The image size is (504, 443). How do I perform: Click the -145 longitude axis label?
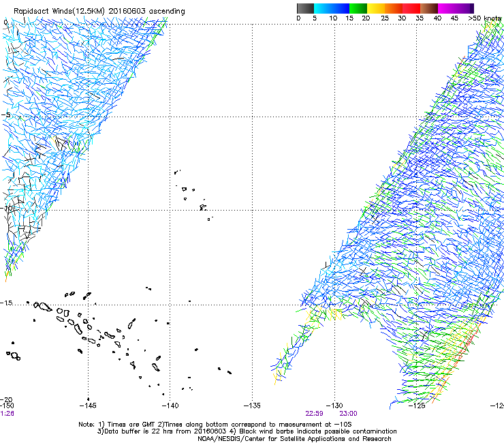87,406
